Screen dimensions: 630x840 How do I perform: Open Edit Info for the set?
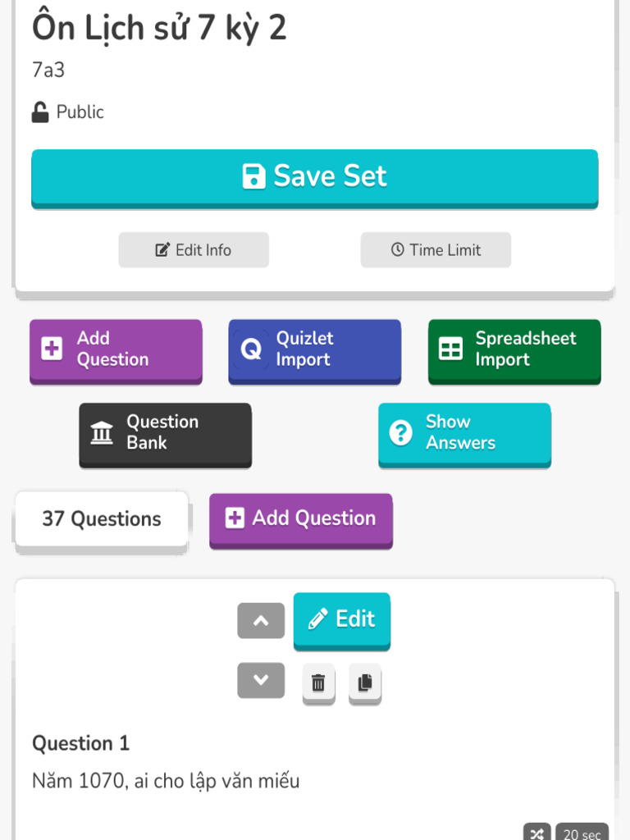click(x=194, y=250)
